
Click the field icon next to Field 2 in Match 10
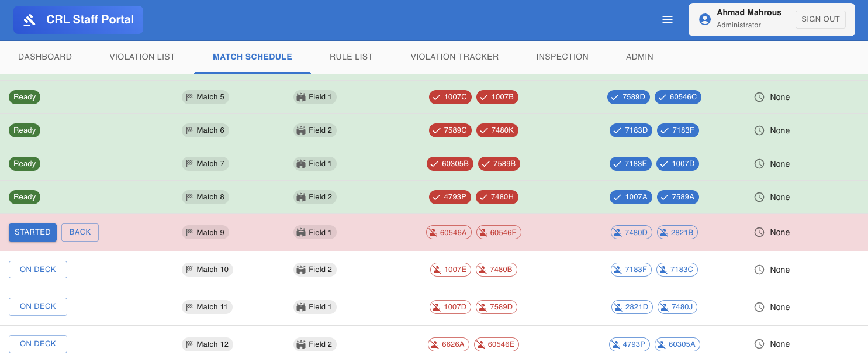click(300, 270)
